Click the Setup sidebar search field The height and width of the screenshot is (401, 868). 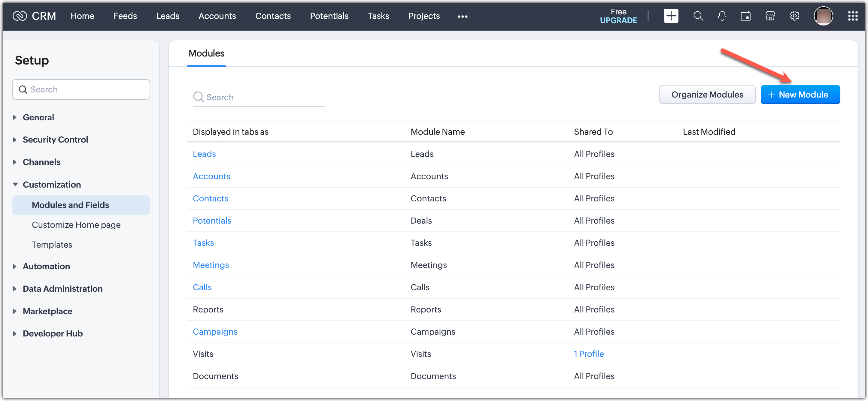coord(81,89)
